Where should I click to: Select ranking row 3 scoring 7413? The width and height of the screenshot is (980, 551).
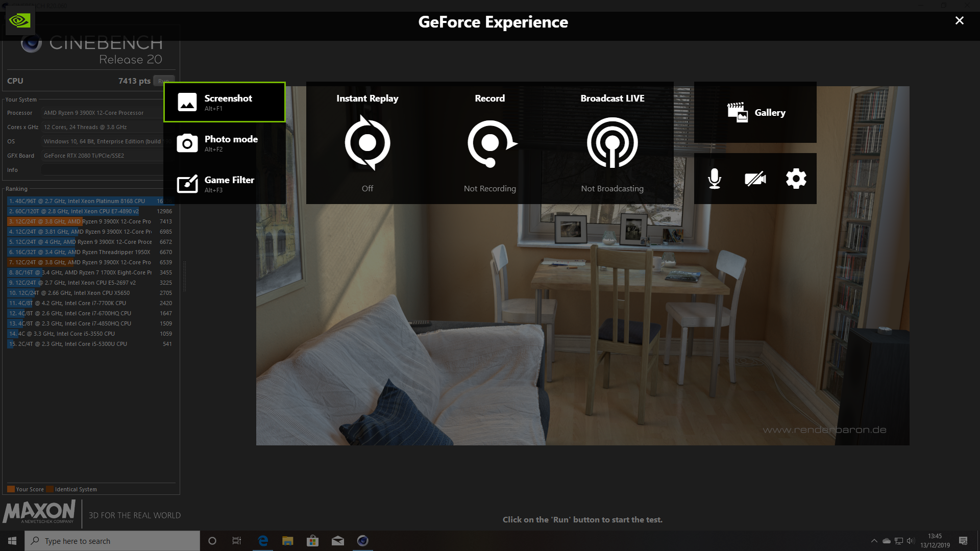[x=90, y=221]
